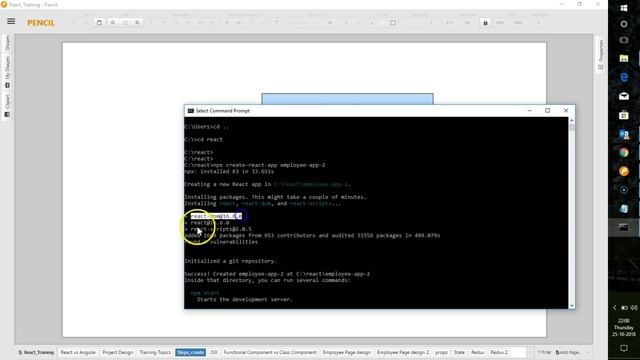Maximize the Command Prompt window
Viewport: 640px width, 360px height.
pyautogui.click(x=547, y=111)
